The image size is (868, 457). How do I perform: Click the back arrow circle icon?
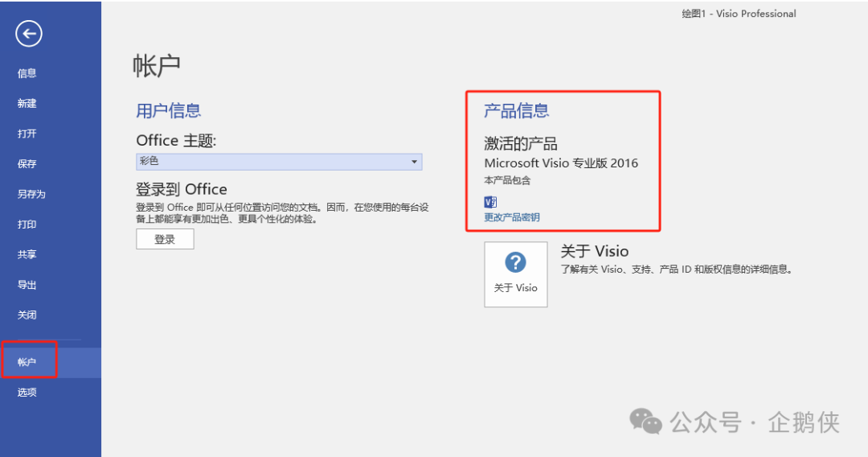29,34
